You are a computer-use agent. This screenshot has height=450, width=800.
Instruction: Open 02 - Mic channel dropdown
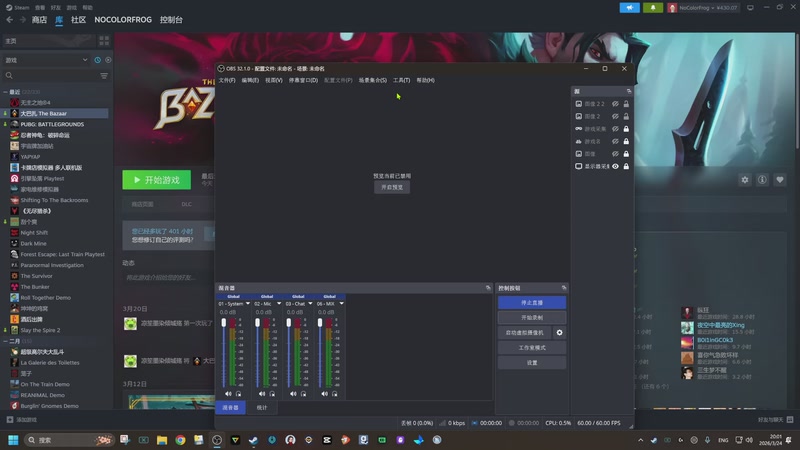point(279,304)
